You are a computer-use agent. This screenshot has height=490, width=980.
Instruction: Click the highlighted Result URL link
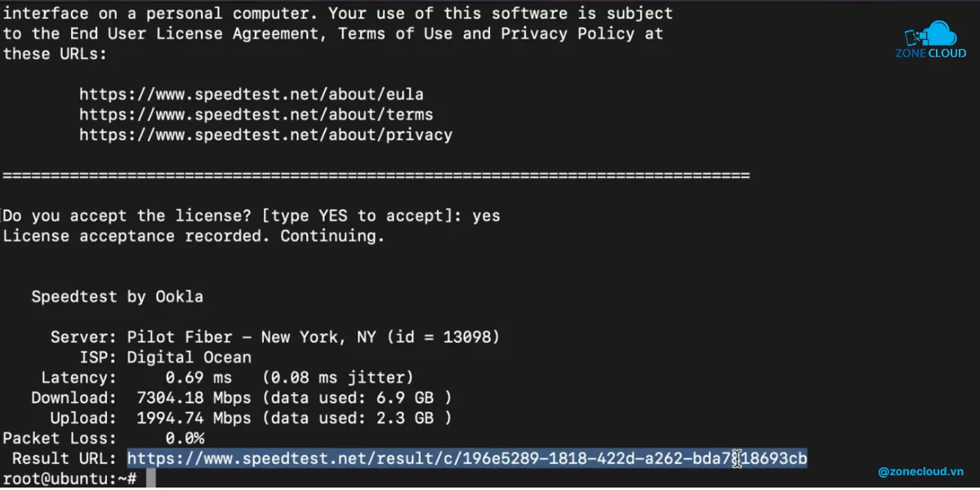467,458
